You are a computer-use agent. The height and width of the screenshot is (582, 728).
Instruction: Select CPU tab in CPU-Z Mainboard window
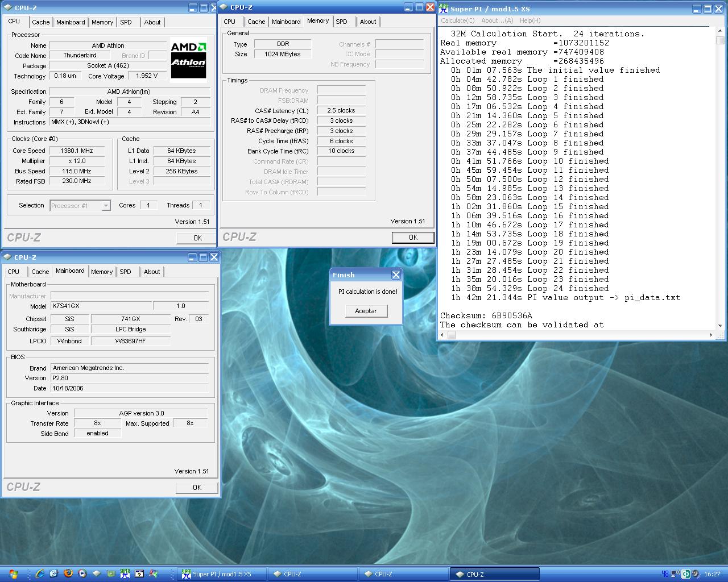coord(14,272)
